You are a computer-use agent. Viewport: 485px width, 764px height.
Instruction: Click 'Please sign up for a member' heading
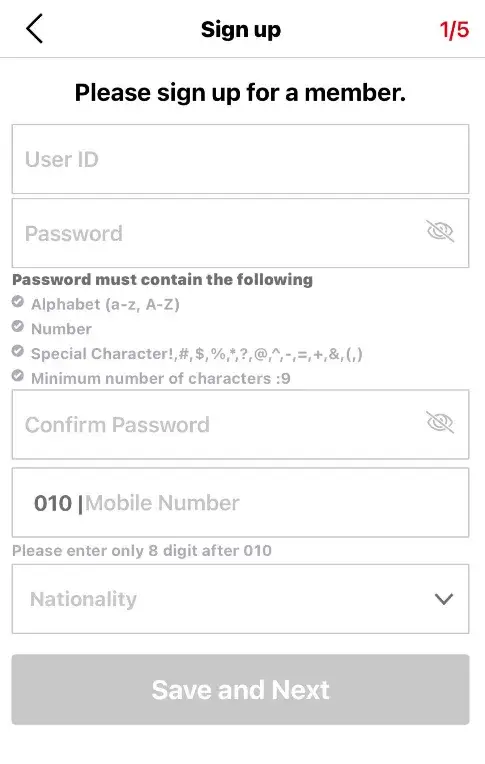(x=240, y=93)
